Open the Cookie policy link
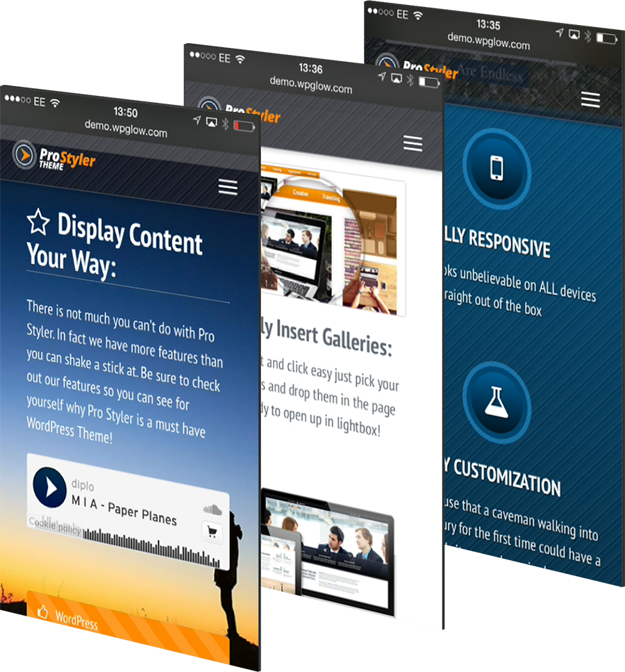Screen dimensions: 625x672 pyautogui.click(x=54, y=528)
